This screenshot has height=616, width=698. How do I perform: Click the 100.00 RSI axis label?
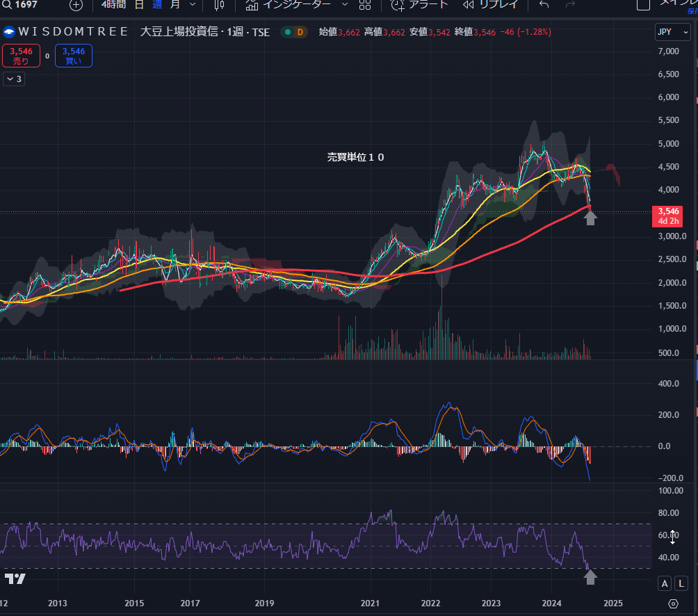point(670,490)
